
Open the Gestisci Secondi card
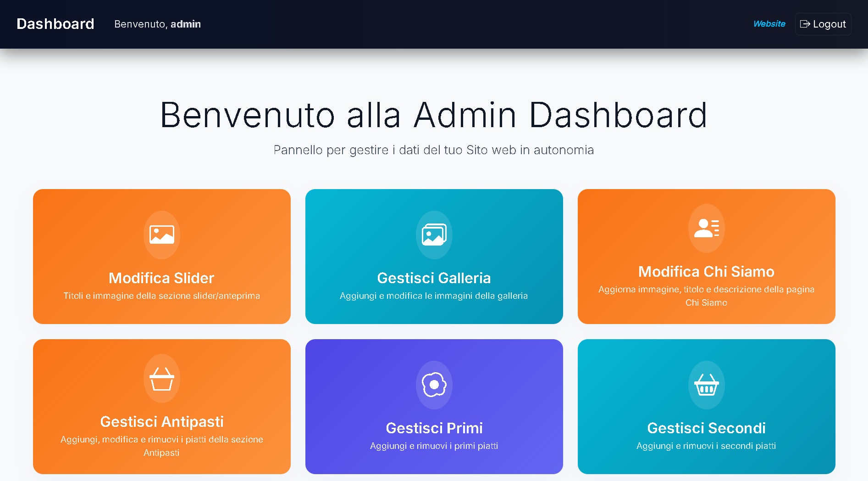tap(706, 406)
